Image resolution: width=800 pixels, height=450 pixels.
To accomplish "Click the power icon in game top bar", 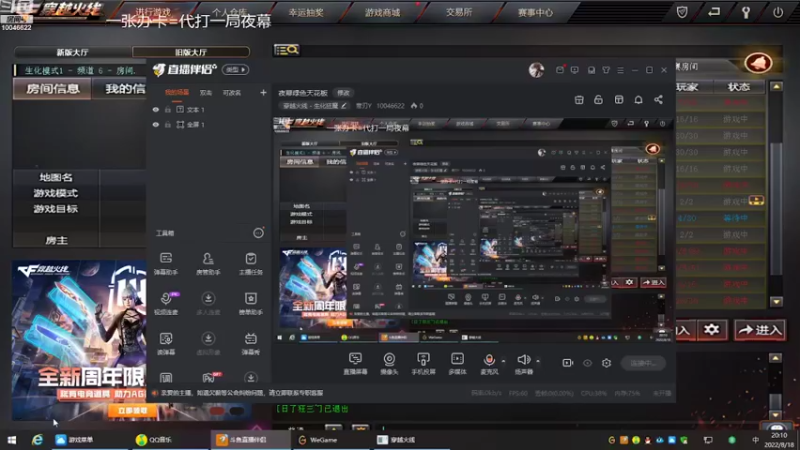I will (x=778, y=12).
